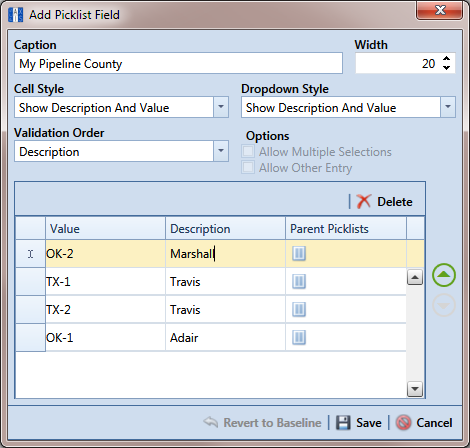
Task: Open Parent Picklists icon for TX-1 row
Action: (x=299, y=282)
